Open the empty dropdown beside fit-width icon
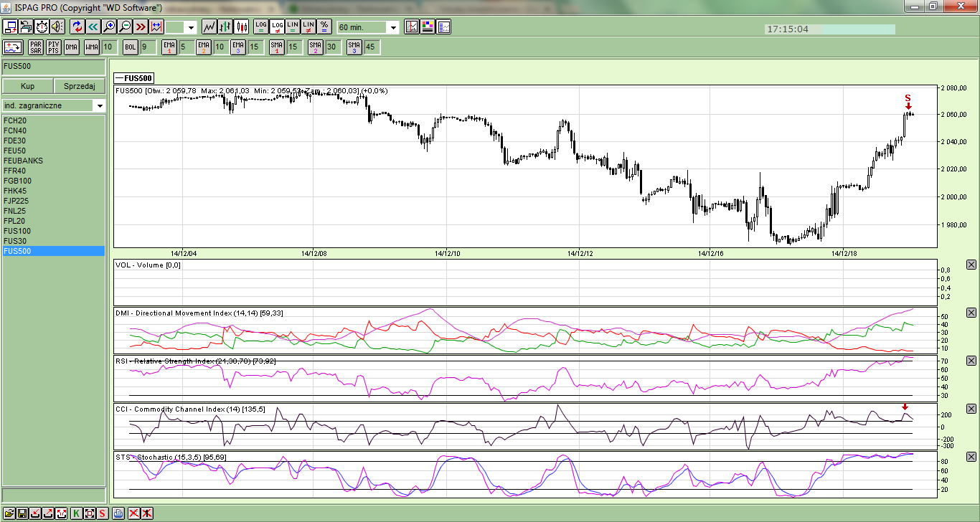This screenshot has width=980, height=522. pos(191,27)
